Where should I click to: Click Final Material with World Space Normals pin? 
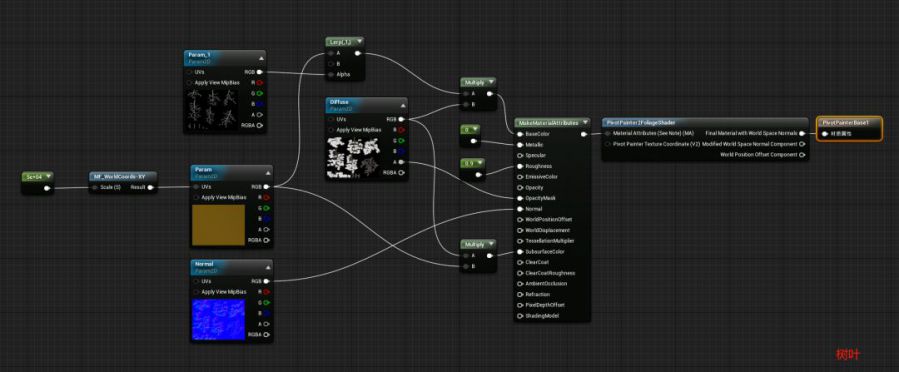pos(802,133)
